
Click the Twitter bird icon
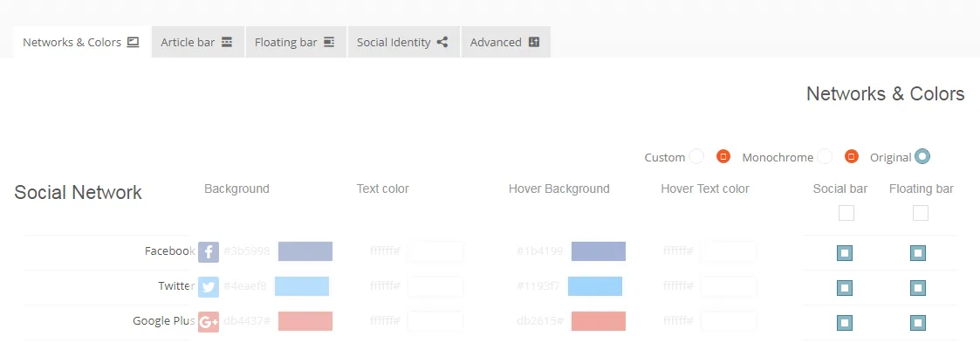[x=209, y=287]
